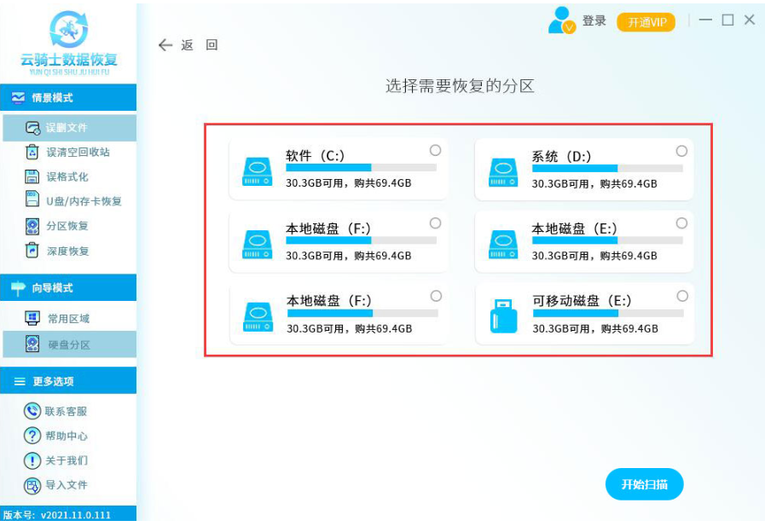Image resolution: width=765 pixels, height=532 pixels.
Task: Open 帮助中心 question mark icon
Action: 32,436
